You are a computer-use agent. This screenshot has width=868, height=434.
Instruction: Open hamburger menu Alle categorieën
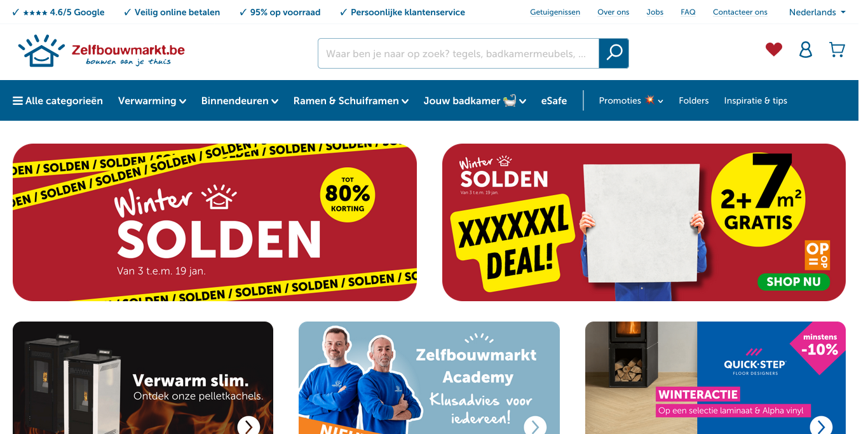[x=58, y=100]
